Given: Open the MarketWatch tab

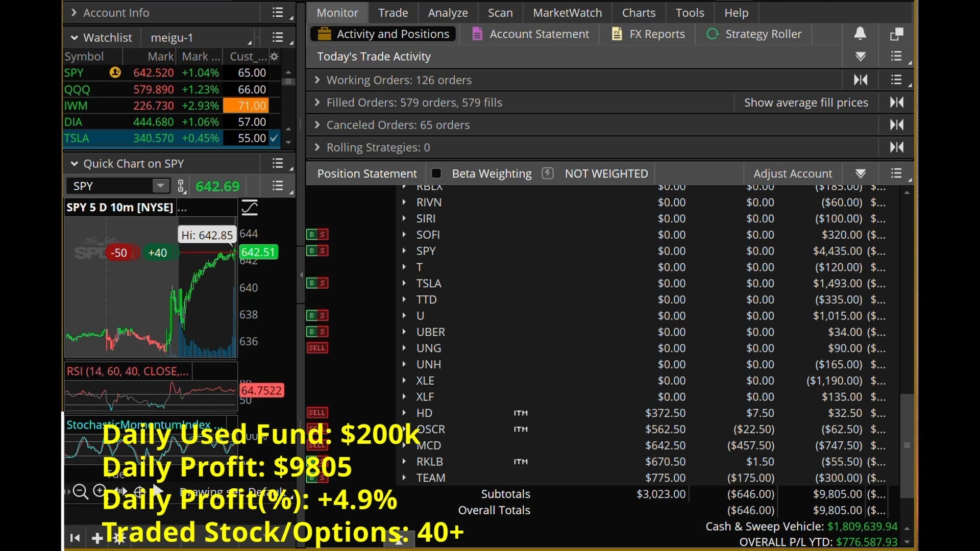Looking at the screenshot, I should pos(567,13).
